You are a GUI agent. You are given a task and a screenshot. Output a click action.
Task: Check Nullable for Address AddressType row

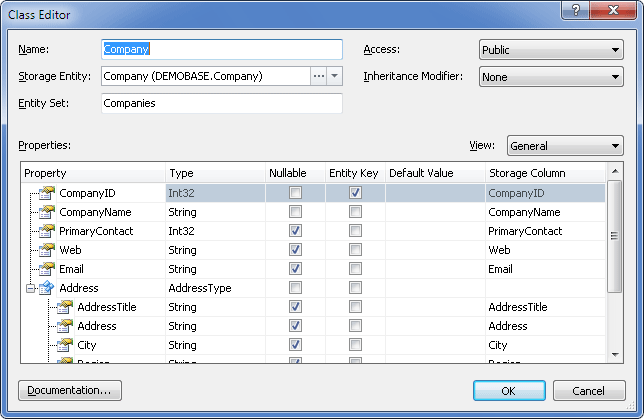(x=295, y=288)
